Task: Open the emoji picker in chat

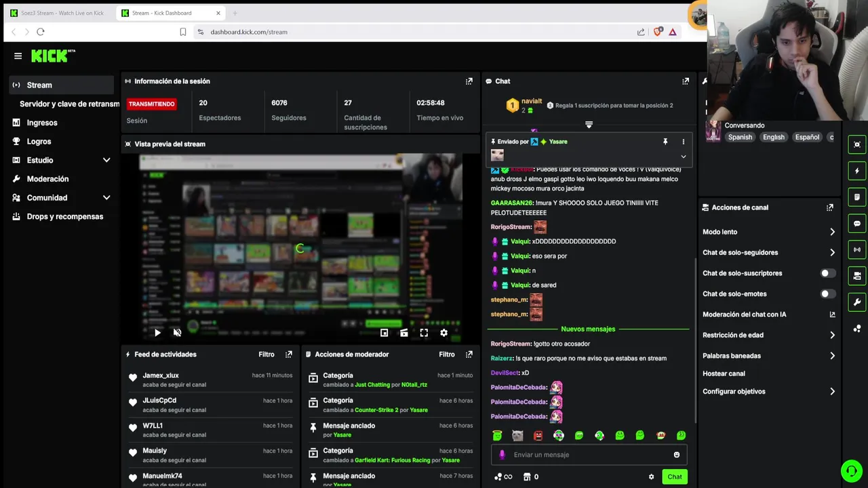Action: pos(676,455)
